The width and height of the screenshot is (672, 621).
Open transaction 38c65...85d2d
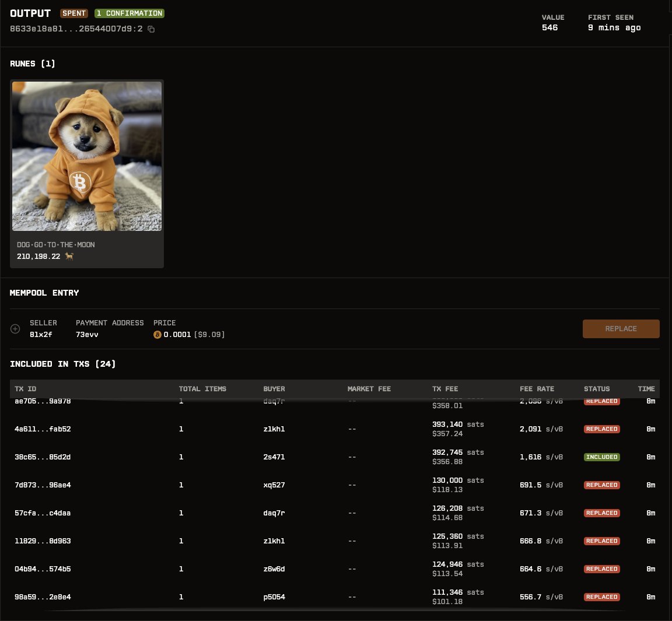43,457
